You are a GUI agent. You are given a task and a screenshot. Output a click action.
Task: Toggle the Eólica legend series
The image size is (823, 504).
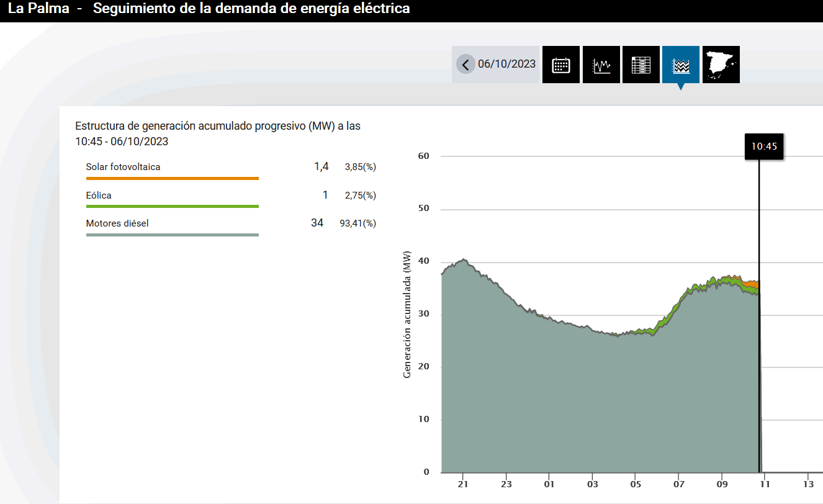99,196
